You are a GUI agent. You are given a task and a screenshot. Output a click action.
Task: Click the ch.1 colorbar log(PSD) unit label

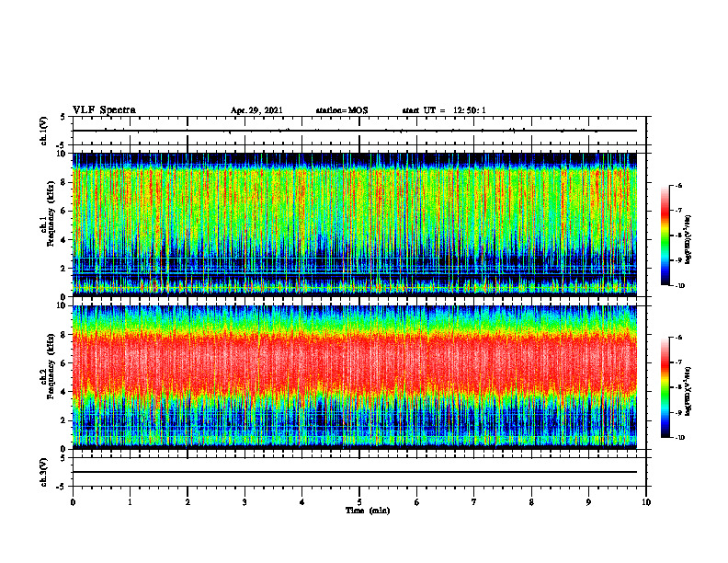pos(688,240)
